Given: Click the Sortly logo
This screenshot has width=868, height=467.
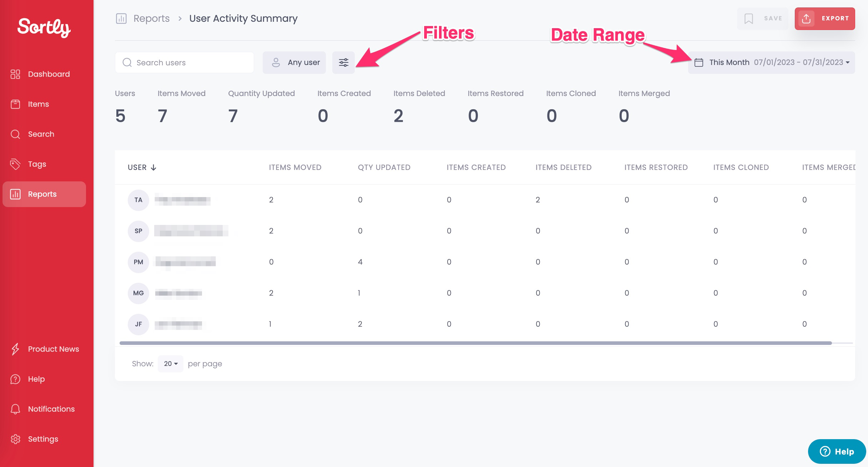Looking at the screenshot, I should (44, 27).
